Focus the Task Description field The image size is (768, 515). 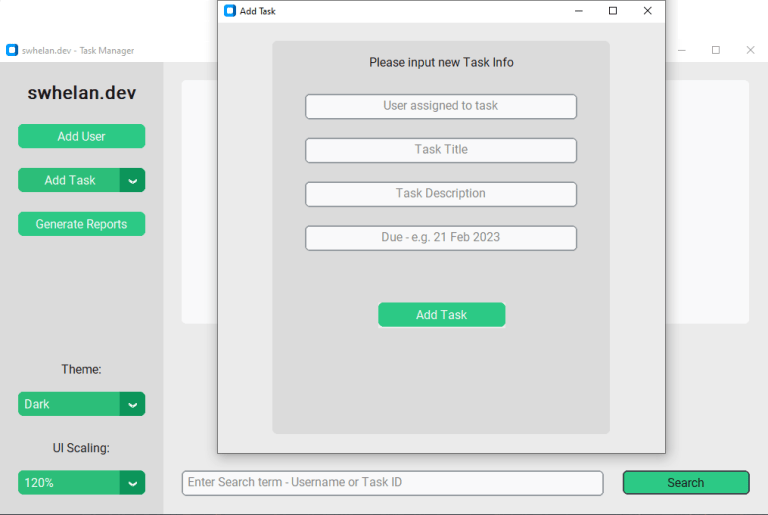pyautogui.click(x=441, y=194)
